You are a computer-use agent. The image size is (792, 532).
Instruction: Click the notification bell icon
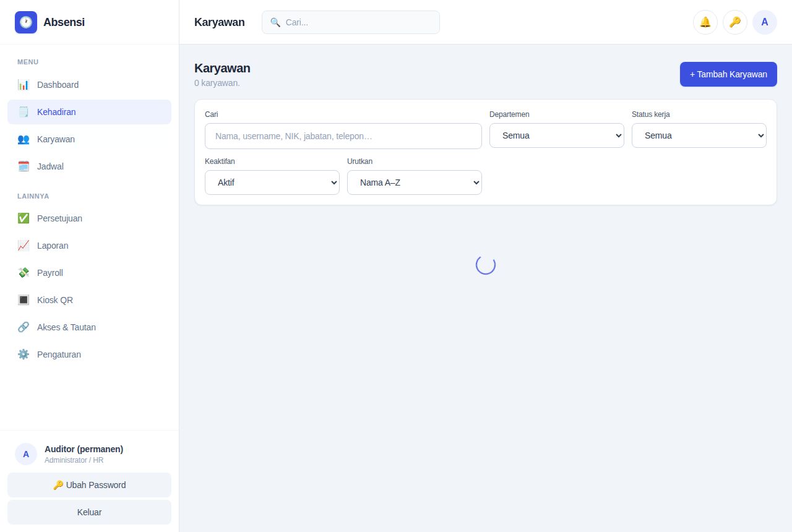[705, 22]
